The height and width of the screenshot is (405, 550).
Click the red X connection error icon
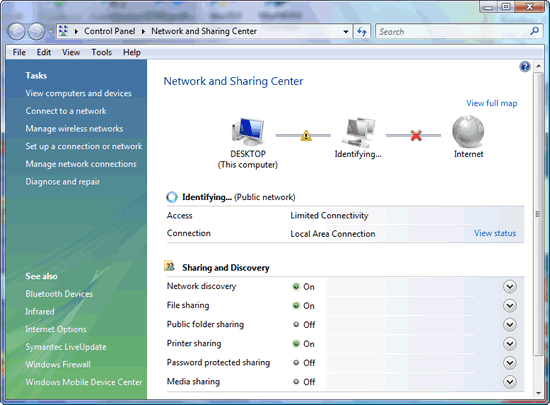(416, 135)
